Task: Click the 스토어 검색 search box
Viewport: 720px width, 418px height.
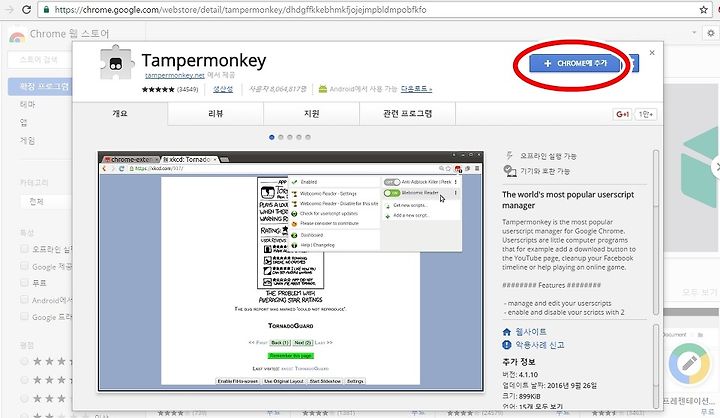Action: [x=40, y=60]
